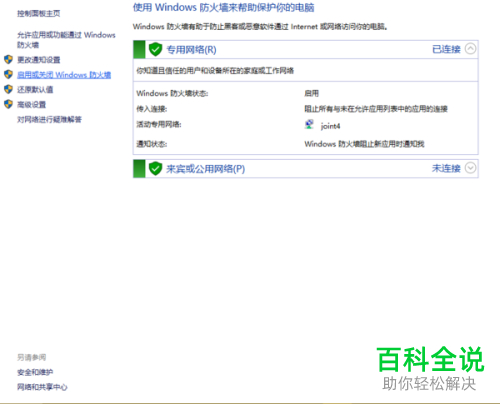
Task: Click 还原默认值 link
Action: pyautogui.click(x=35, y=89)
